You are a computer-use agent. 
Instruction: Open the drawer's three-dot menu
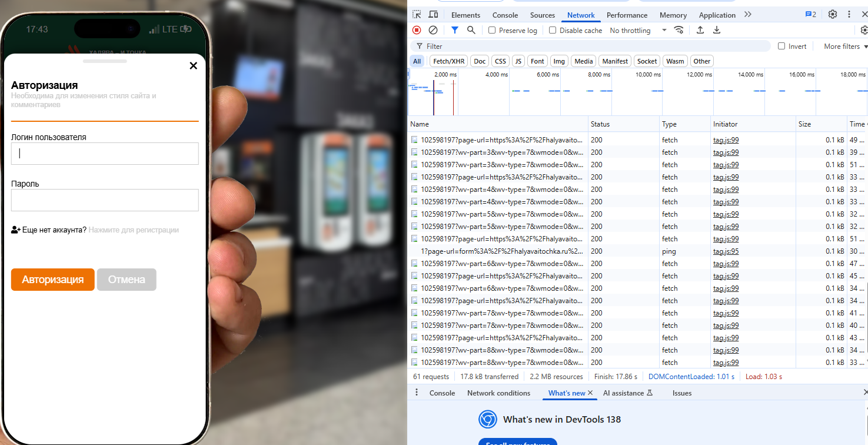[x=417, y=393]
